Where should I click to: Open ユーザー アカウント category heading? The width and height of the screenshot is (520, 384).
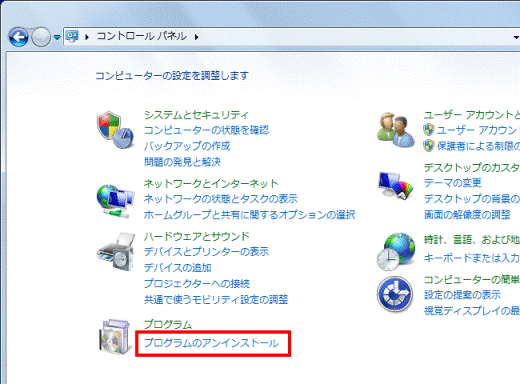[472, 115]
